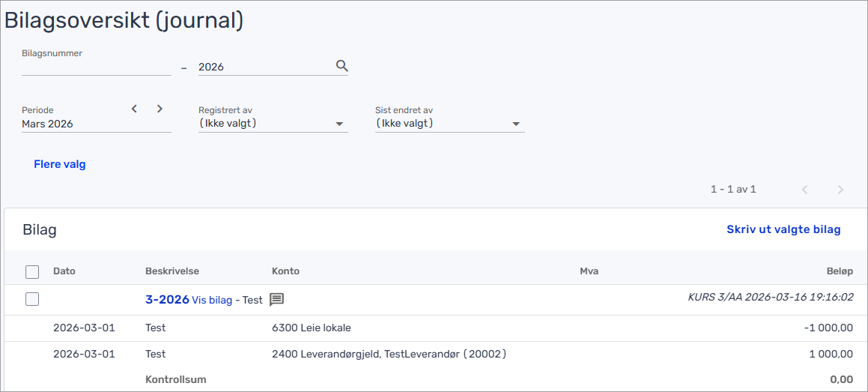Open Registrert av dropdown
This screenshot has width=868, height=392.
coord(273,124)
